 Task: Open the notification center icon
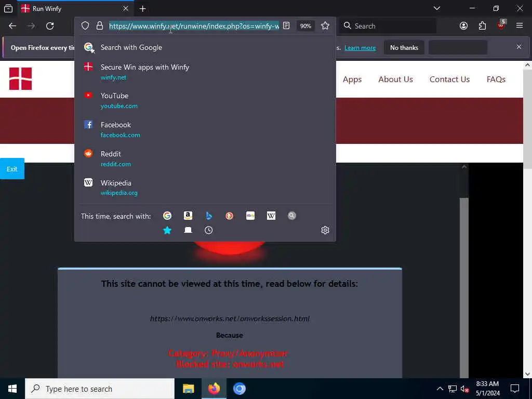click(x=515, y=389)
